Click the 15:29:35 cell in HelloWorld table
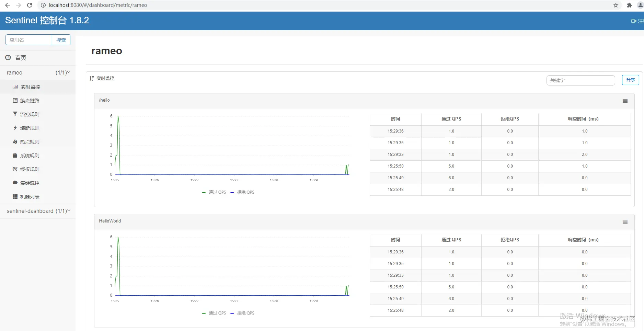The height and width of the screenshot is (331, 644). pos(395,264)
